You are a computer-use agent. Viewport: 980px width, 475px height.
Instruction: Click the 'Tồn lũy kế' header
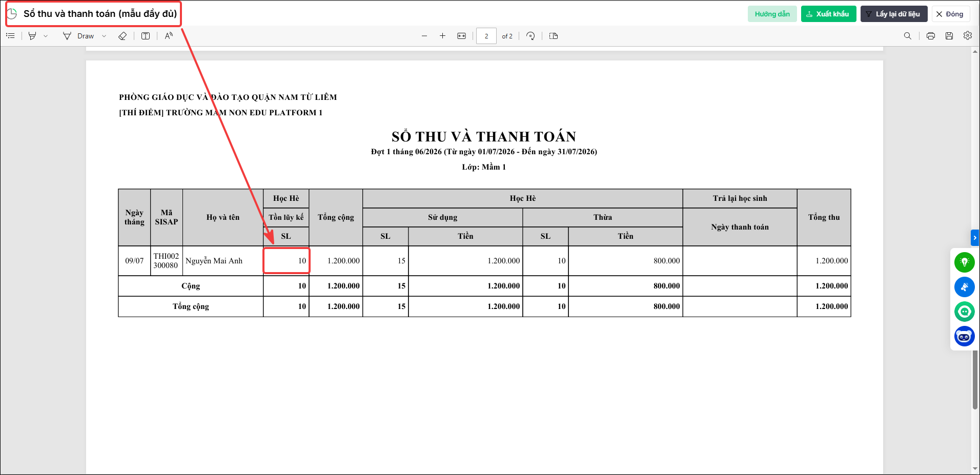coord(286,217)
